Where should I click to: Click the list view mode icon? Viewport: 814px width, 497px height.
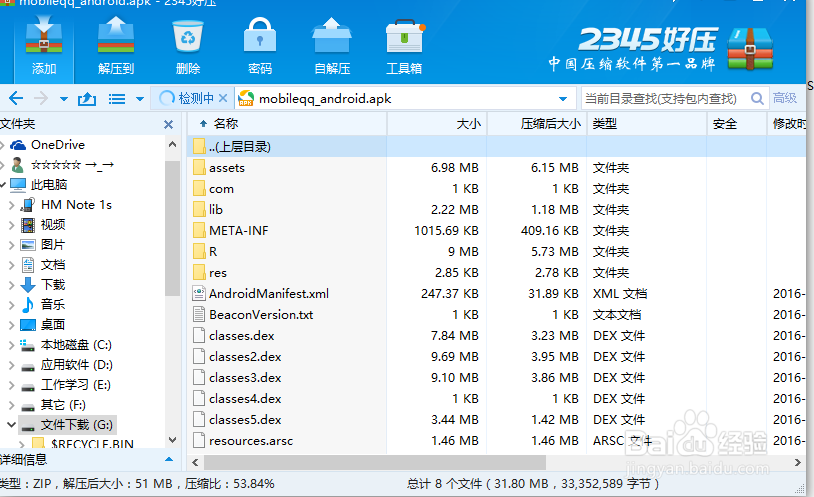[117, 99]
